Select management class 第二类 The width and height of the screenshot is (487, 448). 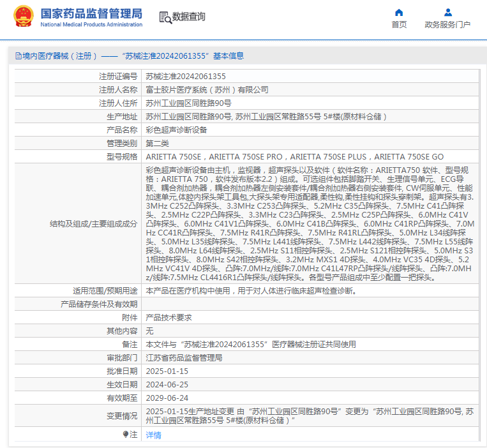click(x=157, y=143)
